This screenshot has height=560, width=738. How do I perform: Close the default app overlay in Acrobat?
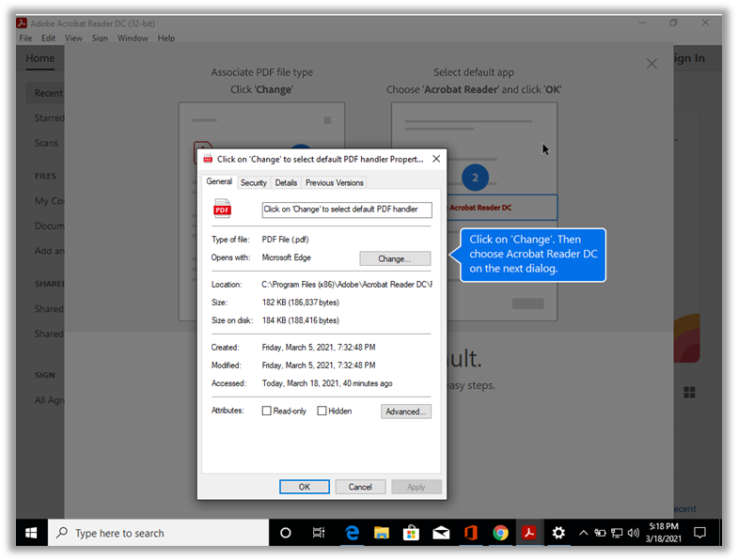[x=652, y=64]
